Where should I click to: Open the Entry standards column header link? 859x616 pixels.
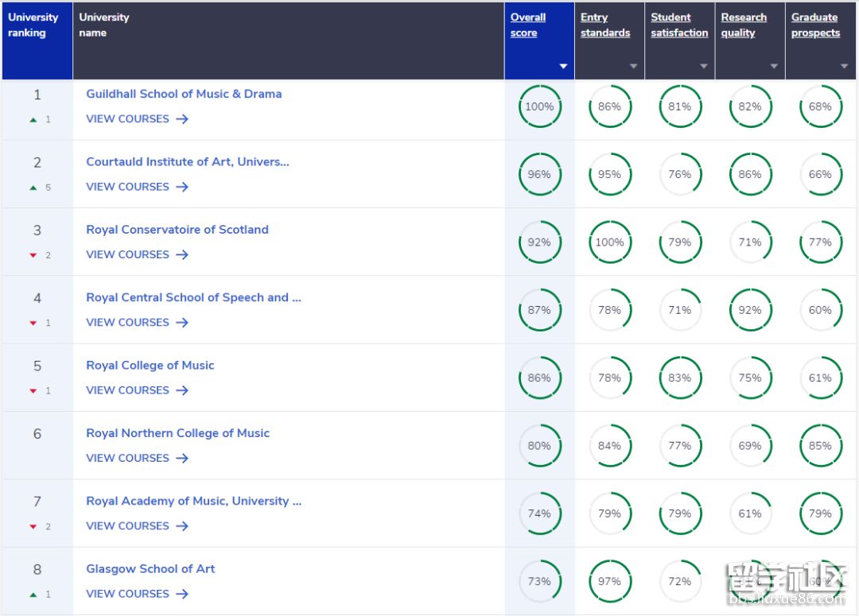[x=604, y=25]
